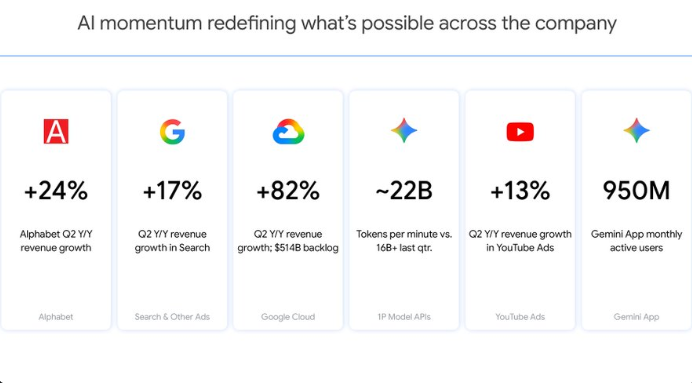Click the Google Cloud footer label
The width and height of the screenshot is (692, 383).
[x=288, y=317]
